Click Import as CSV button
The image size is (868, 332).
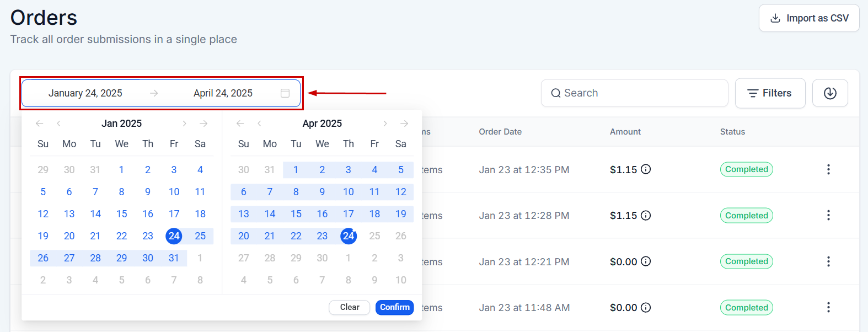tap(809, 18)
